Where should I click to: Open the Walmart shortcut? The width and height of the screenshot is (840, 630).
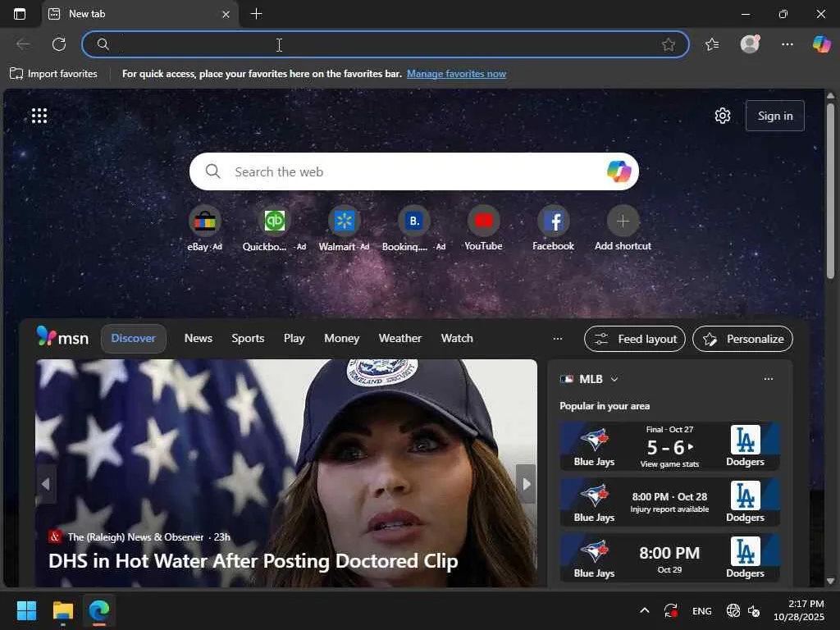click(x=344, y=228)
